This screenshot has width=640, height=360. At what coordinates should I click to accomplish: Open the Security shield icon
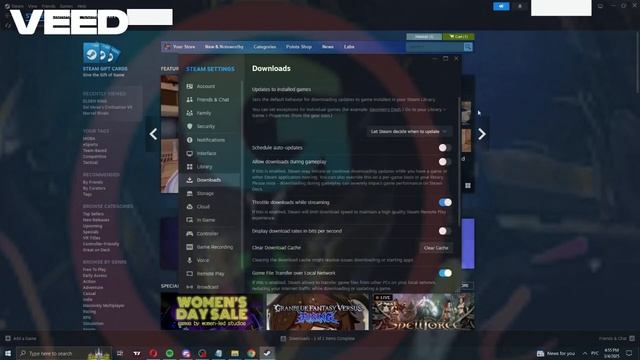[x=189, y=127]
